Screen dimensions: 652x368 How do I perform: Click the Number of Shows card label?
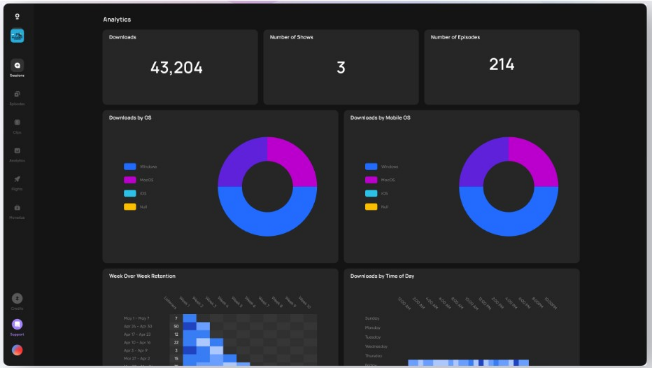click(291, 37)
